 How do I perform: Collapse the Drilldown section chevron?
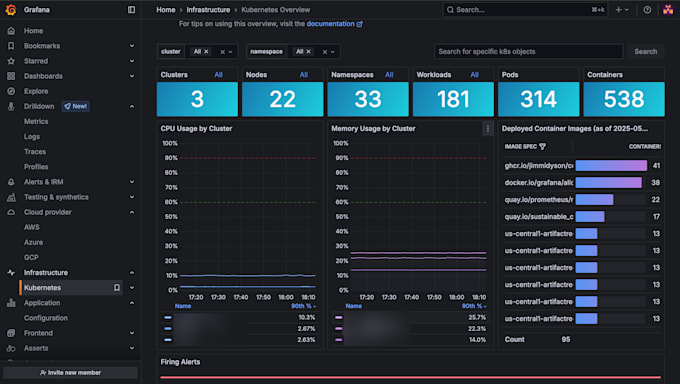pyautogui.click(x=132, y=106)
